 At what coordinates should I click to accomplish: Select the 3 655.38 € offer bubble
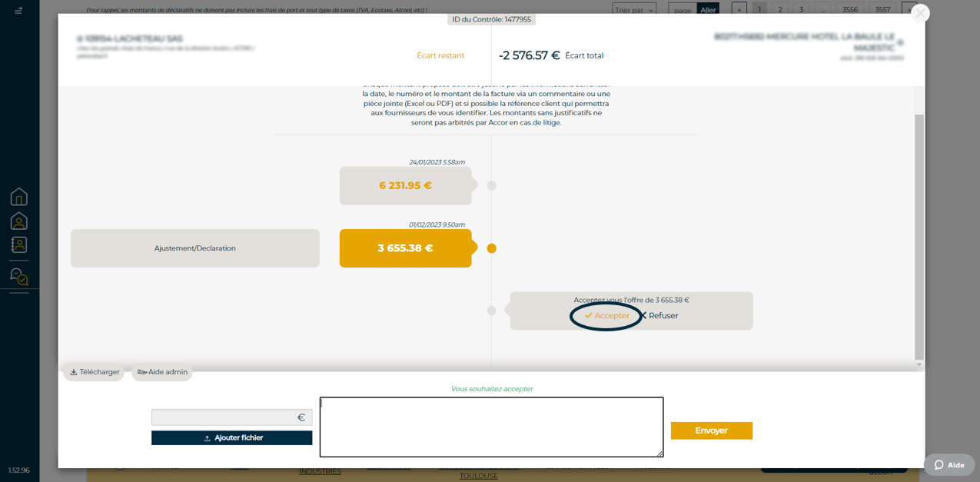click(x=406, y=248)
